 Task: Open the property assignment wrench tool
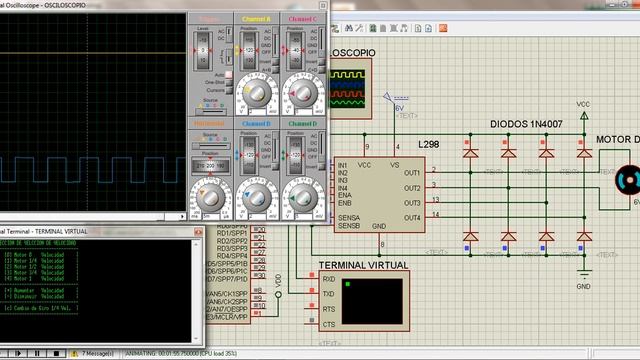359,28
